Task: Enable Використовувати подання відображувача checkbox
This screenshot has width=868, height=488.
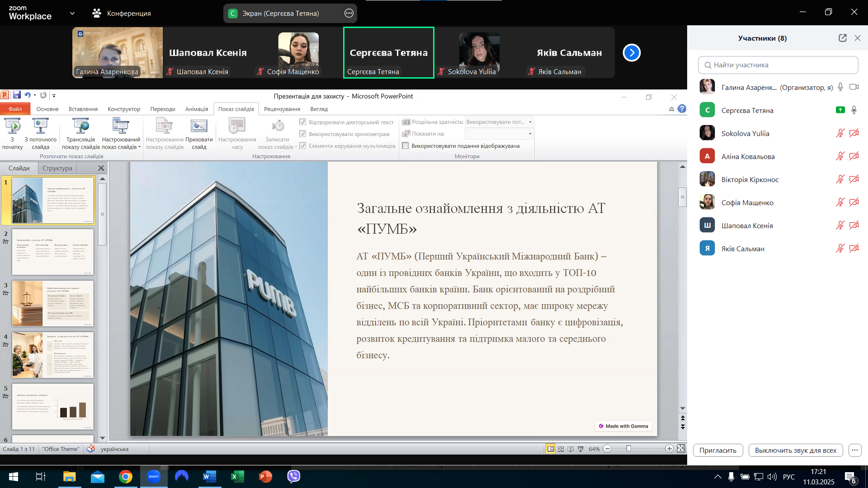Action: tap(406, 145)
